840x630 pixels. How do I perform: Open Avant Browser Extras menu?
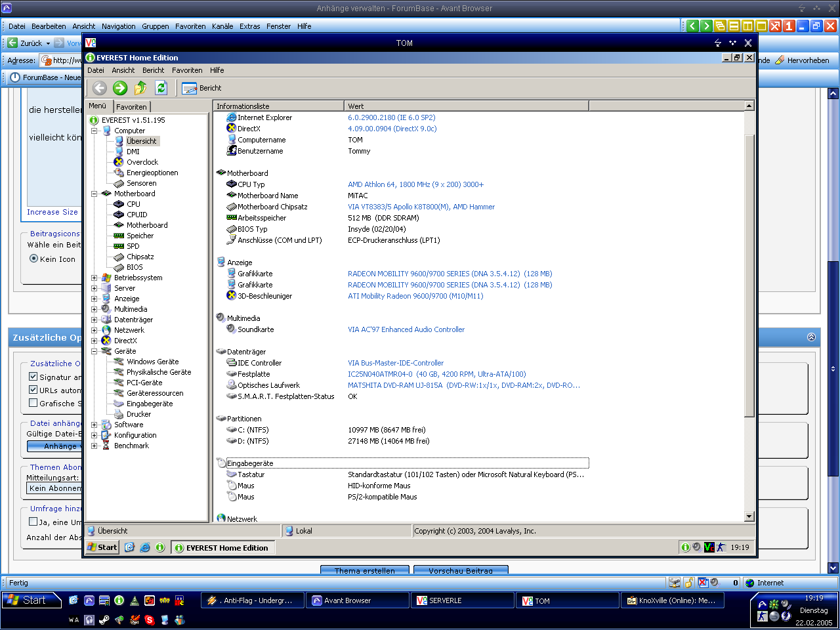[x=249, y=26]
